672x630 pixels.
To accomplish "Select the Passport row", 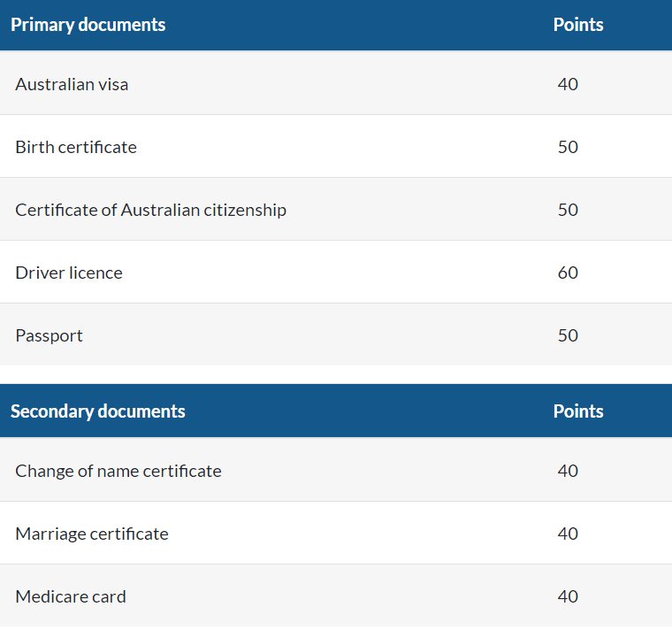I will pyautogui.click(x=336, y=334).
